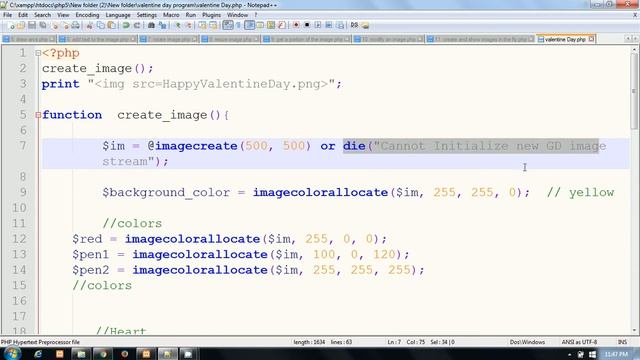Toggle word wrap toolbar button
The width and height of the screenshot is (640, 360).
pos(228,25)
